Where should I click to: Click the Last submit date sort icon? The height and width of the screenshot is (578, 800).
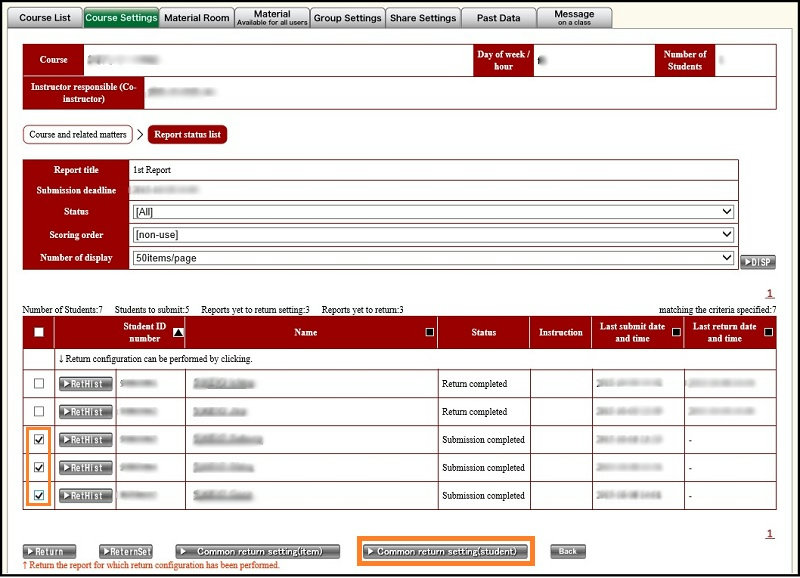coord(676,332)
